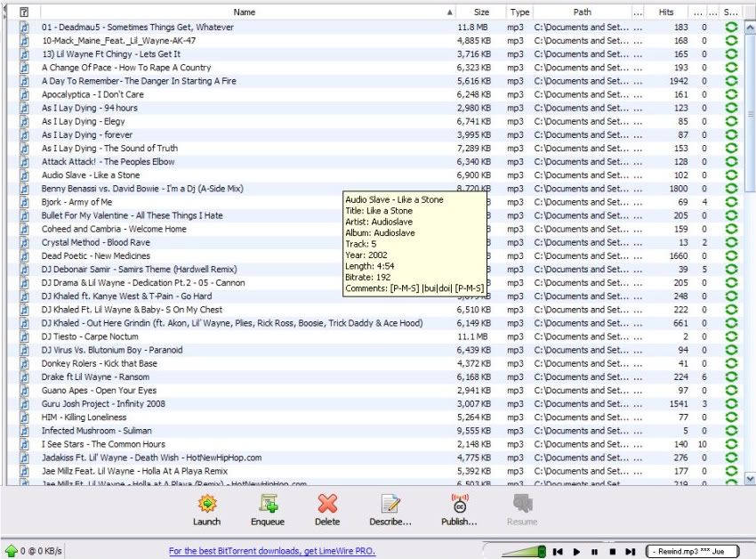The width and height of the screenshot is (756, 559).
Task: Click the bandwidth arrow icon in status bar
Action: click(x=11, y=551)
